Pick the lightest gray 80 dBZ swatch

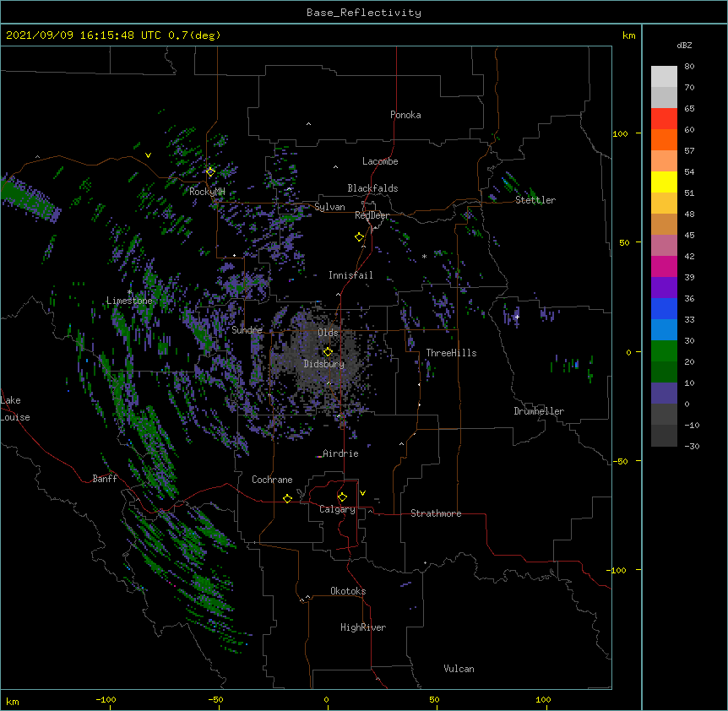point(664,77)
